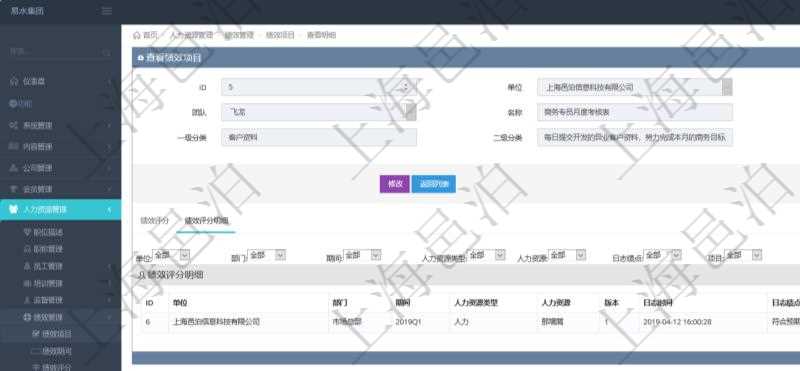Viewport: 800px width, 371px height.
Task: Click the blue 返回列表 button
Action: [434, 184]
